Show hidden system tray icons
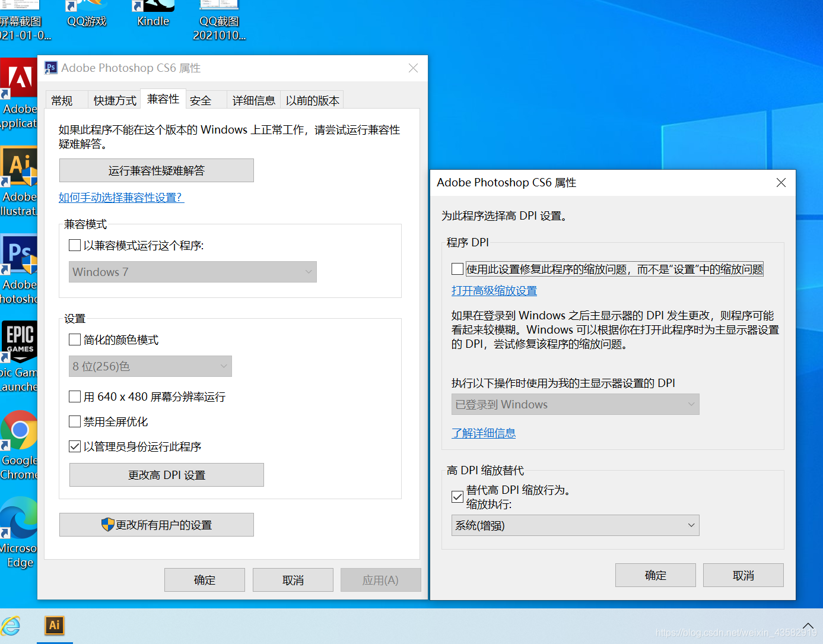823x644 pixels. tap(808, 626)
